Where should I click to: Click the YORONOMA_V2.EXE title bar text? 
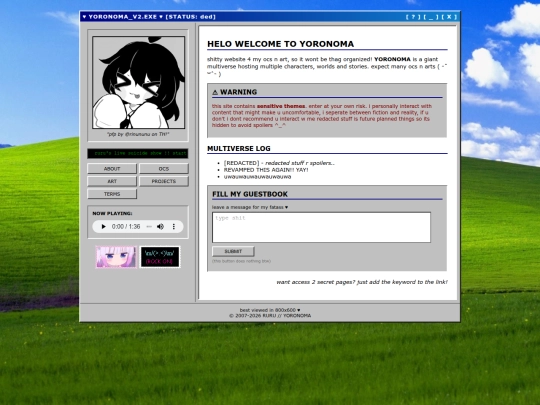pos(123,17)
